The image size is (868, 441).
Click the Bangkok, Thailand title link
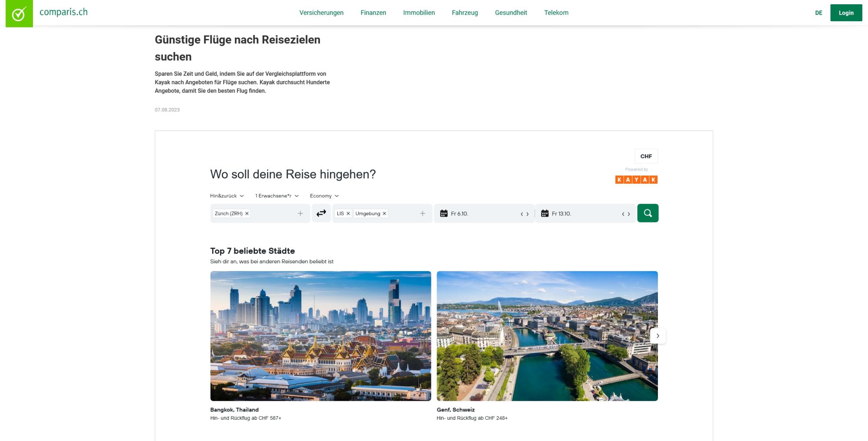click(x=234, y=410)
